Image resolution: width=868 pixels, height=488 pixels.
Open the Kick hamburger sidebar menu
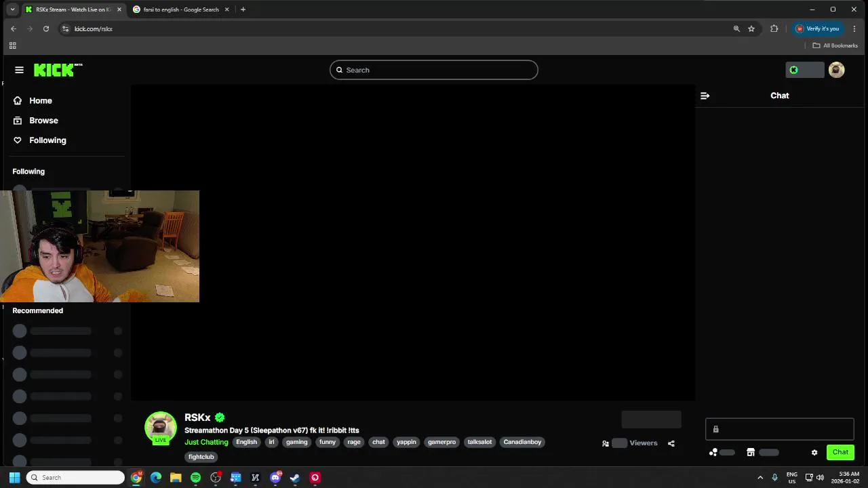19,70
